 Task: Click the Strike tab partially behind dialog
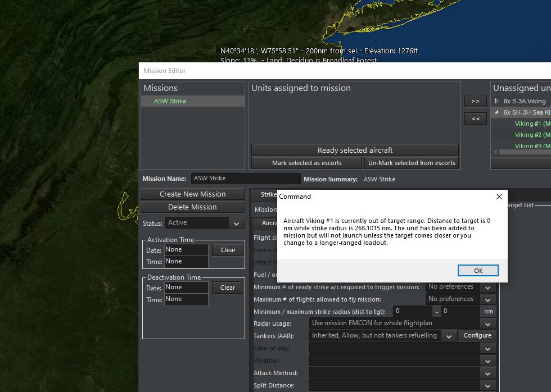[265, 194]
